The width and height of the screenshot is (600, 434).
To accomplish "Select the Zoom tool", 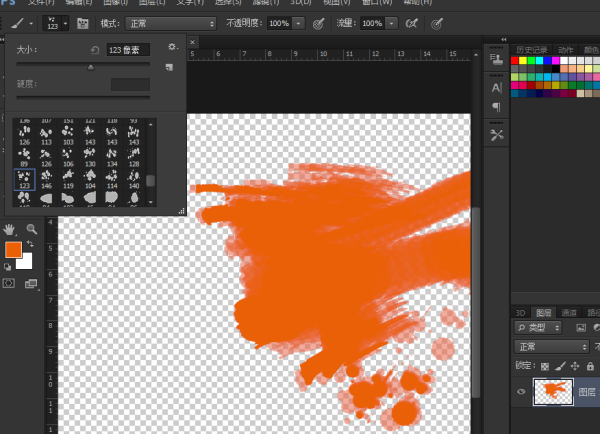I will (32, 229).
